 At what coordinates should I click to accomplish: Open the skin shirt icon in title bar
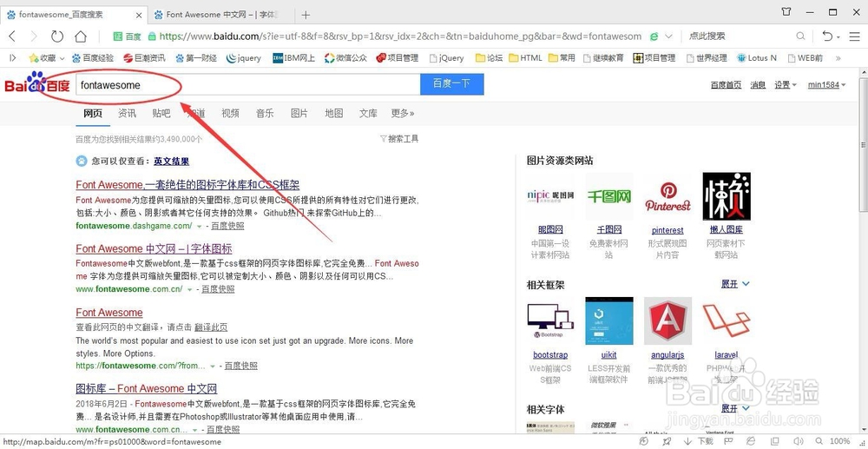click(x=786, y=11)
